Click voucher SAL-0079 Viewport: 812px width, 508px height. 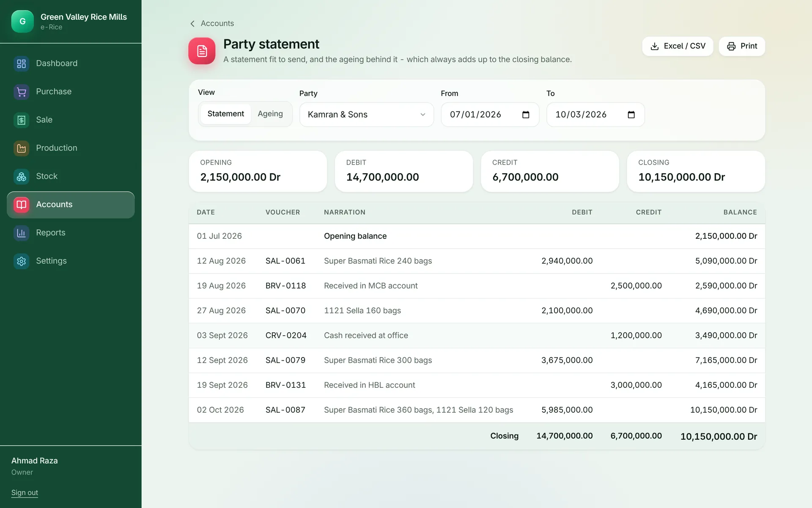pyautogui.click(x=285, y=360)
